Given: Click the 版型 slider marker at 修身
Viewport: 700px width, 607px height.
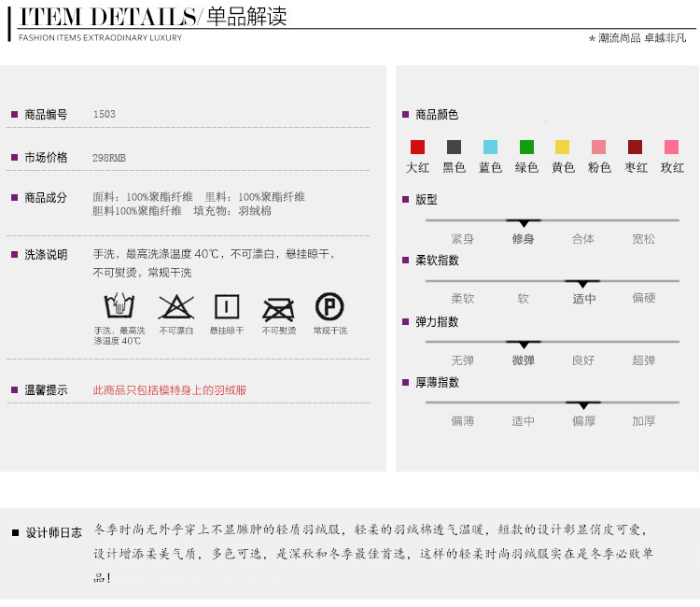Looking at the screenshot, I should (524, 222).
